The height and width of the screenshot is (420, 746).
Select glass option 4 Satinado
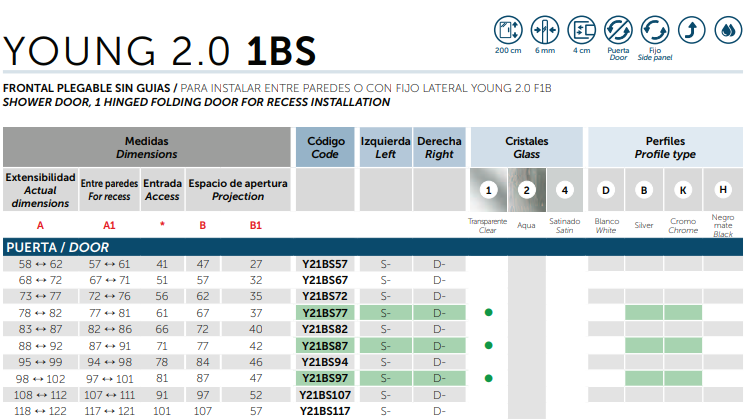565,190
